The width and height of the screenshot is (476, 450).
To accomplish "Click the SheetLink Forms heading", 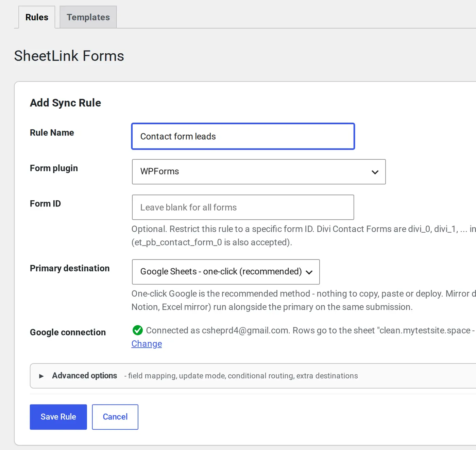I will pos(69,56).
